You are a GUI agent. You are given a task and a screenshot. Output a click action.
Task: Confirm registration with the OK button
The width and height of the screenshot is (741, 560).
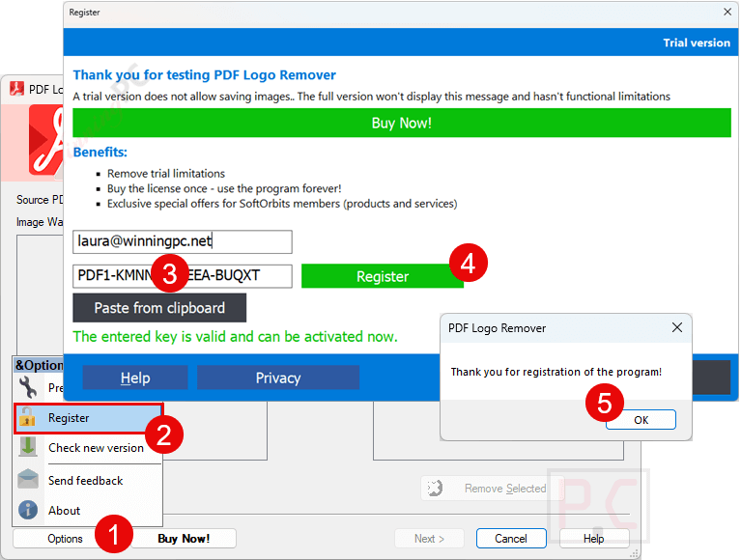641,420
